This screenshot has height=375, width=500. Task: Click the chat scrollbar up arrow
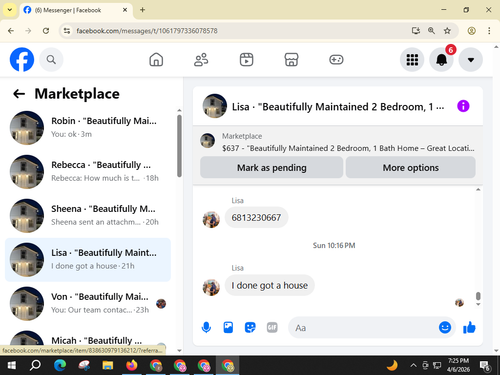pos(478,190)
